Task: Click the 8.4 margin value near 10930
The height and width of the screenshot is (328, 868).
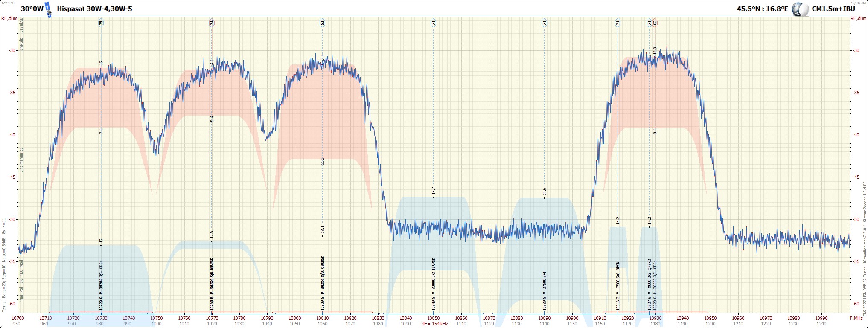Action: 655,131
